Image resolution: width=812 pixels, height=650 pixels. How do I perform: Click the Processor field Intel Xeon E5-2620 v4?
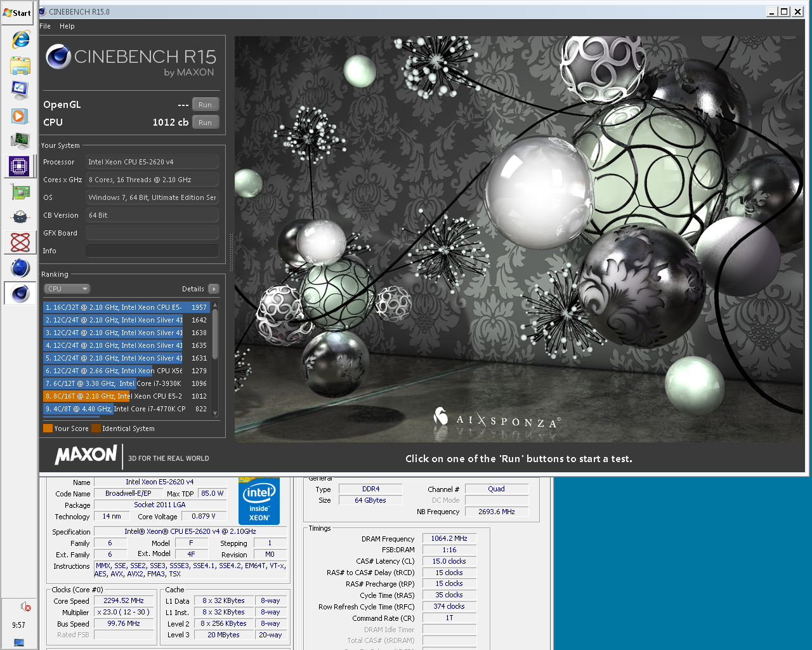pos(152,162)
